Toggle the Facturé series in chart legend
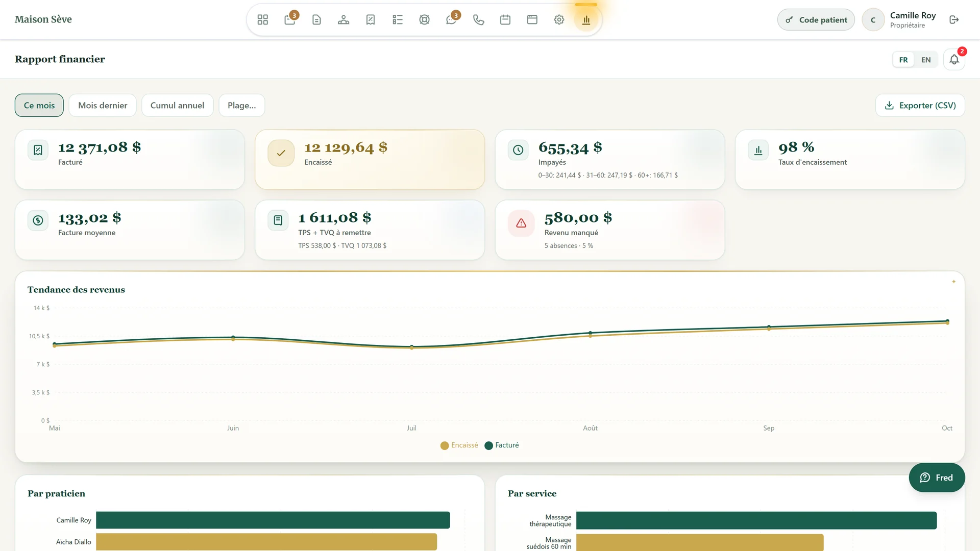The height and width of the screenshot is (551, 980). [x=502, y=445]
